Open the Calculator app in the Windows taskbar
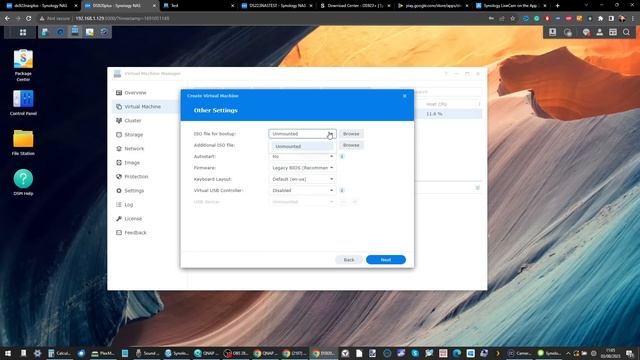This screenshot has height=360, width=640. click(59, 353)
